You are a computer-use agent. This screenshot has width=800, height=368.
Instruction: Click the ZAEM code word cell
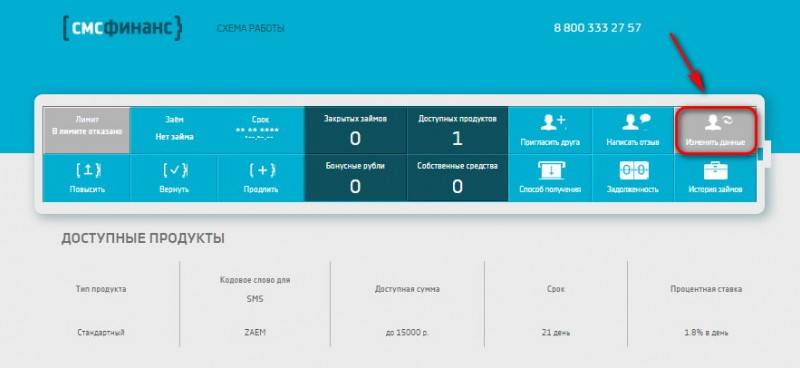click(x=255, y=332)
